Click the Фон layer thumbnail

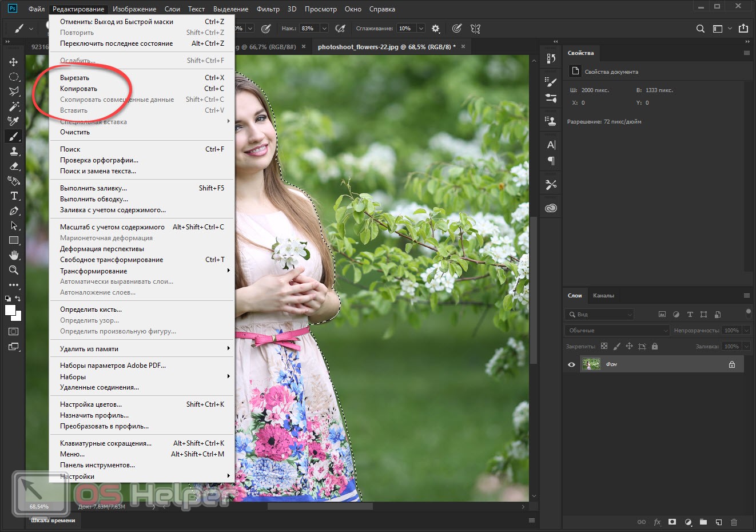(x=591, y=364)
